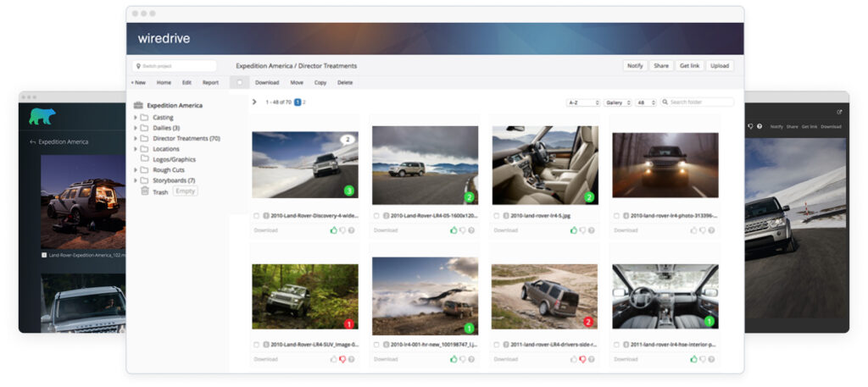Viewport: 868px width, 387px height.
Task: Open the 48 items-per-page dropdown
Action: 645,102
